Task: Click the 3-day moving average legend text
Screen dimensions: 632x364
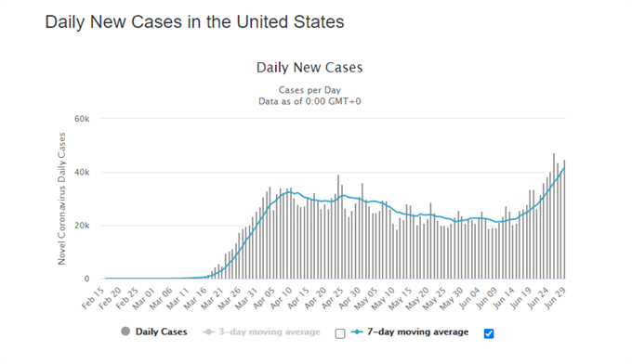Action: click(x=270, y=331)
